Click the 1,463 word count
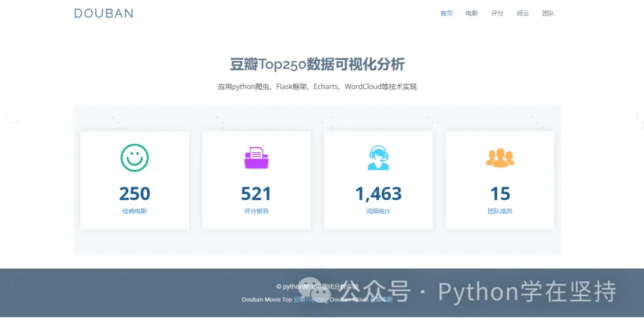 378,194
